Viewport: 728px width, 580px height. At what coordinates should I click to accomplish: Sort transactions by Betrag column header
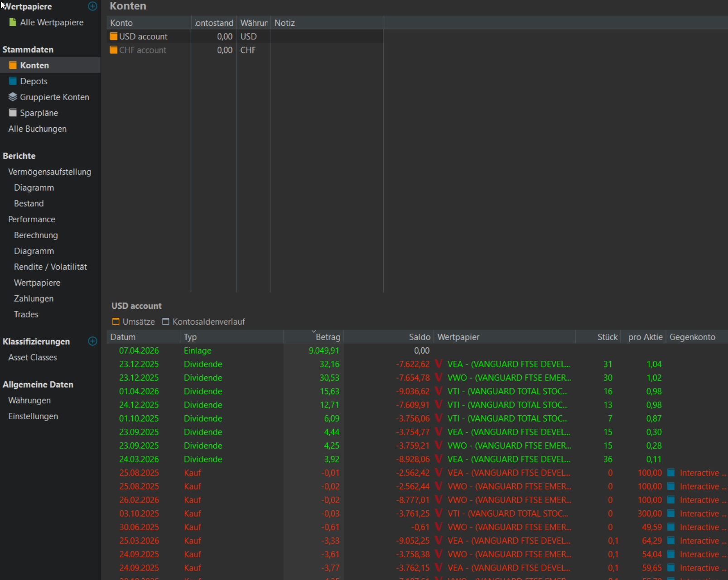(x=328, y=337)
